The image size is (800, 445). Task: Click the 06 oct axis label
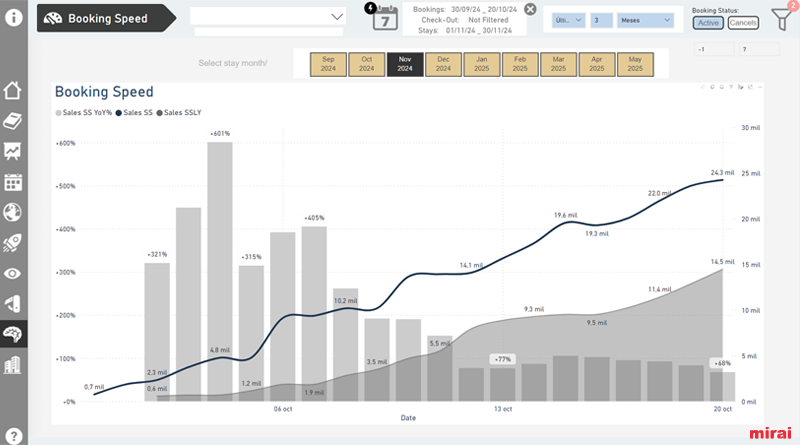pyautogui.click(x=283, y=409)
